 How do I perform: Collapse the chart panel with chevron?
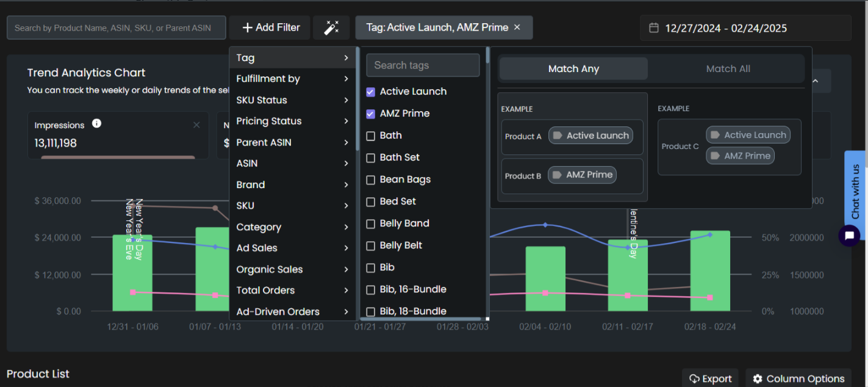tap(815, 81)
